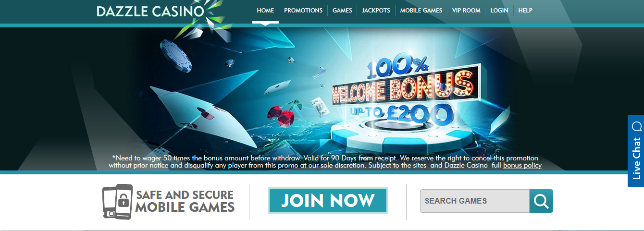The width and height of the screenshot is (644, 231).
Task: Click the Safe and Secure Mobile Games text
Action: (185, 201)
